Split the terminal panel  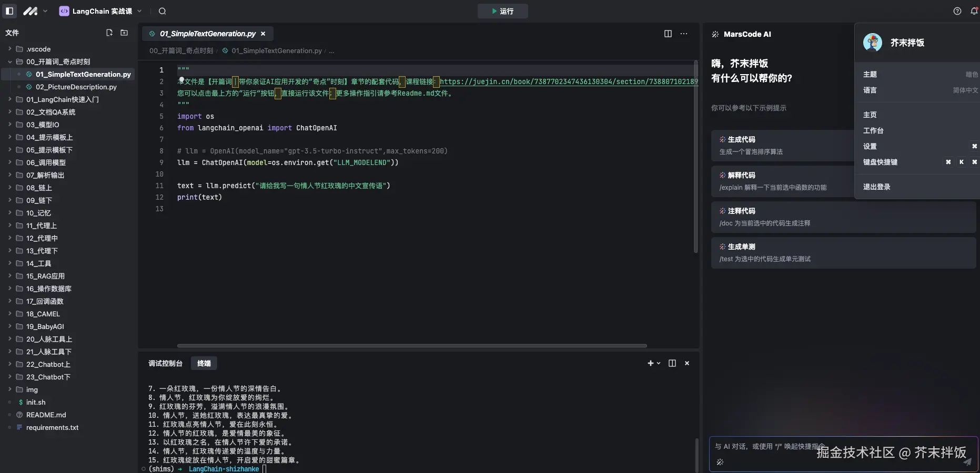(672, 363)
